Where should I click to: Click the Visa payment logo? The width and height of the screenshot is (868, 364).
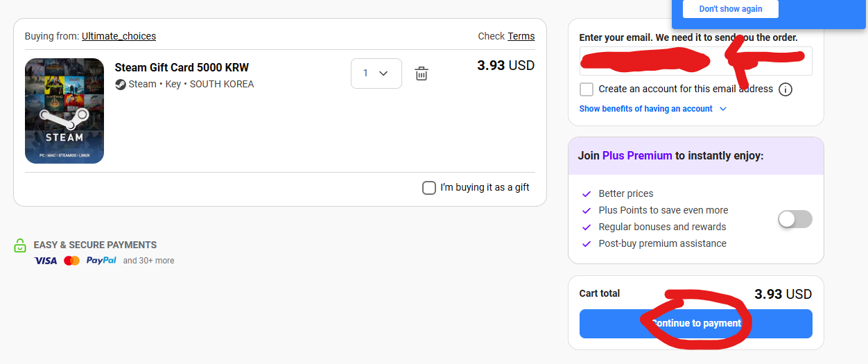pos(46,261)
